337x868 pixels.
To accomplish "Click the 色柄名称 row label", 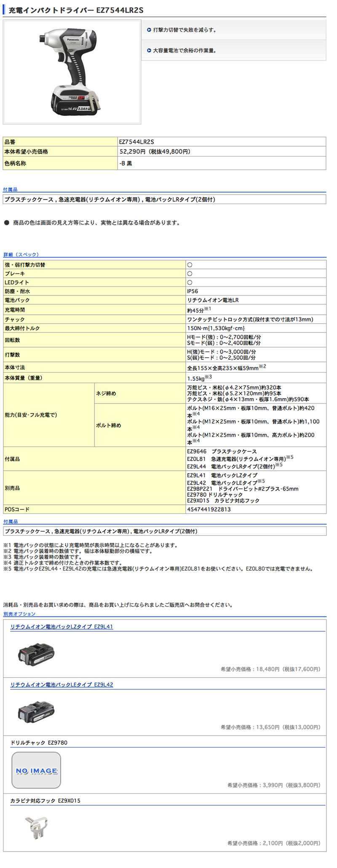I will tap(15, 163).
